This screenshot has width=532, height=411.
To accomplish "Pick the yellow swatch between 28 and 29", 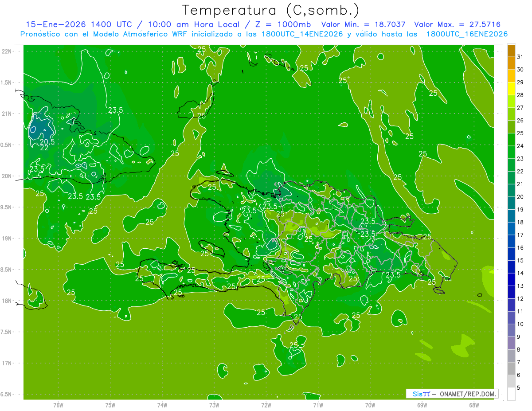I will pyautogui.click(x=511, y=89).
